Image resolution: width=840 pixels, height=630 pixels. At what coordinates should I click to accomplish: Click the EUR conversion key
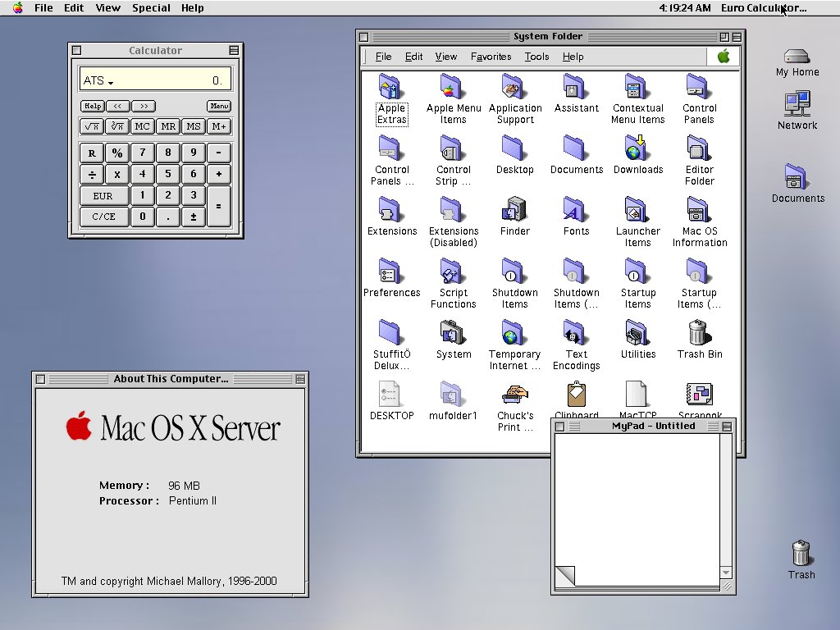(x=104, y=195)
